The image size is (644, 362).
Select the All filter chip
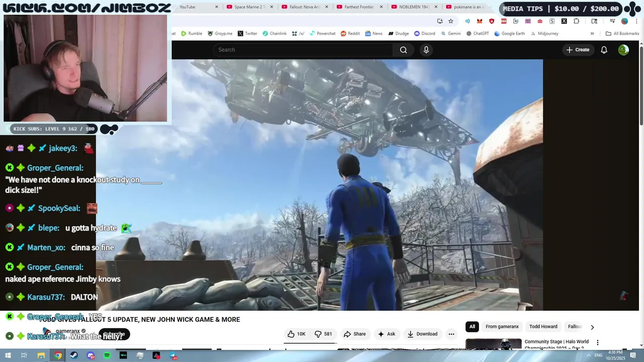tap(472, 327)
